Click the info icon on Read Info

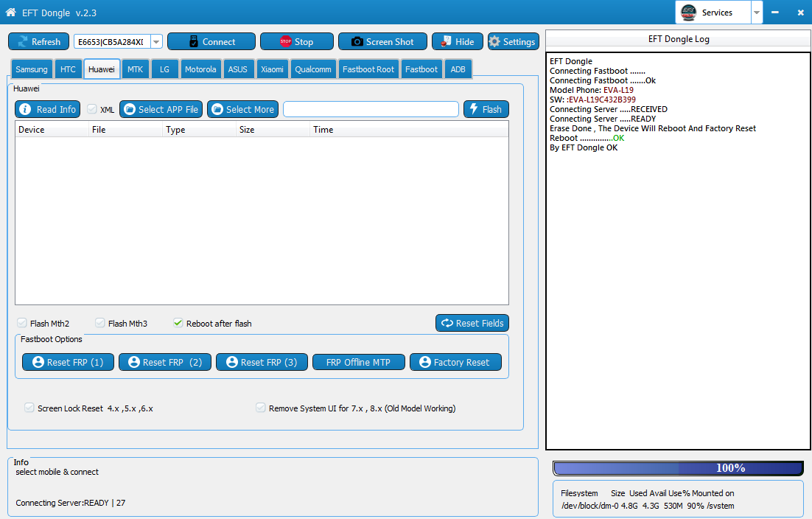click(x=25, y=109)
